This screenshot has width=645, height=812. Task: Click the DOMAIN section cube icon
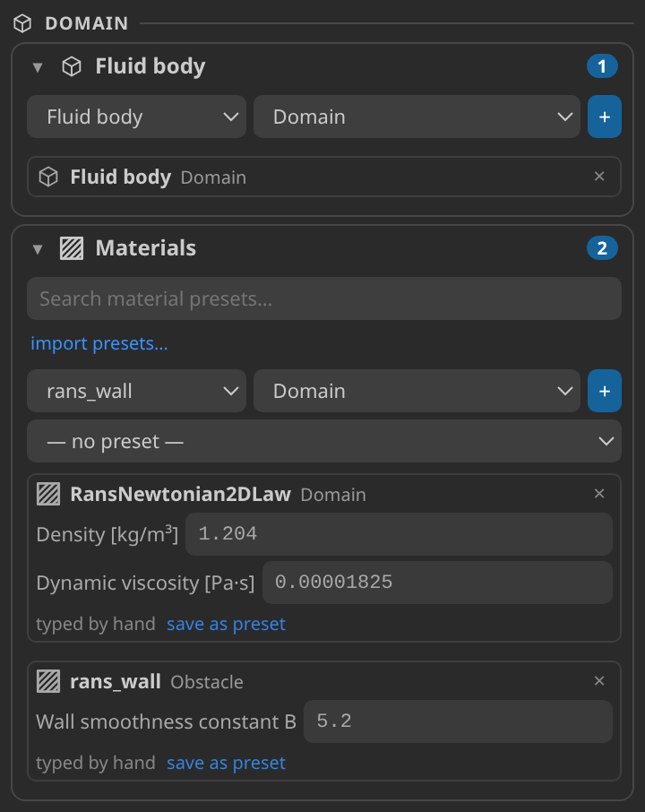(x=22, y=23)
